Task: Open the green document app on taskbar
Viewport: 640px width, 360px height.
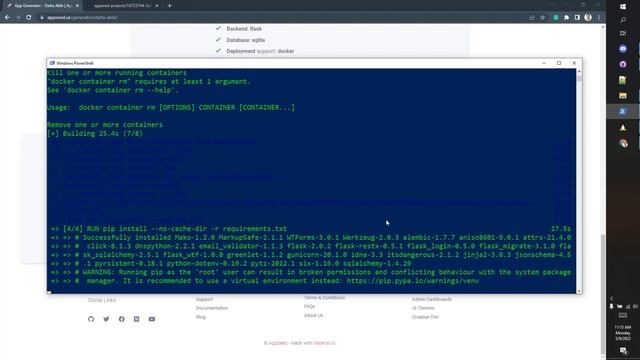Action: point(623,80)
